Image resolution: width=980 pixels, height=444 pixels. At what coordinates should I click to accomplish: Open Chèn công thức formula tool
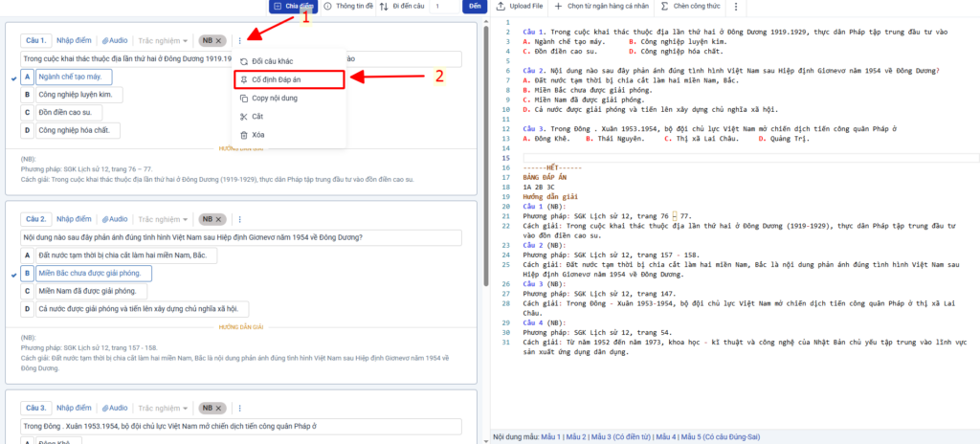click(691, 7)
